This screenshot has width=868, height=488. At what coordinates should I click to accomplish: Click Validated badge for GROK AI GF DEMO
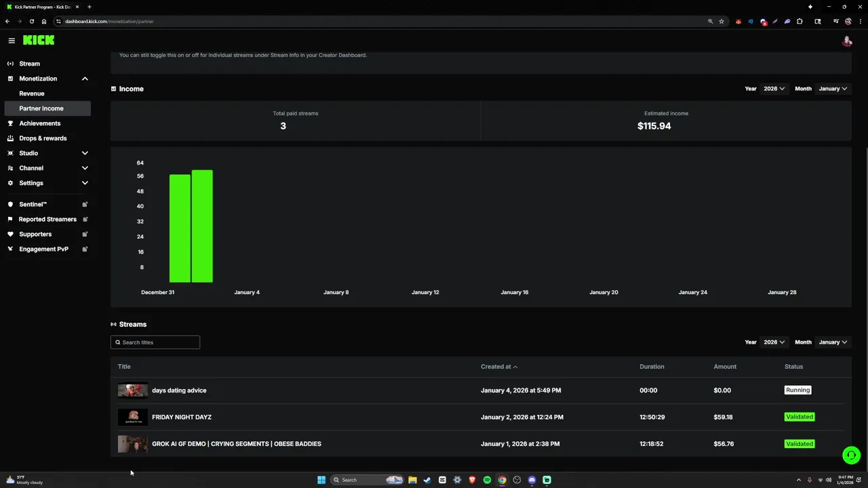point(800,444)
